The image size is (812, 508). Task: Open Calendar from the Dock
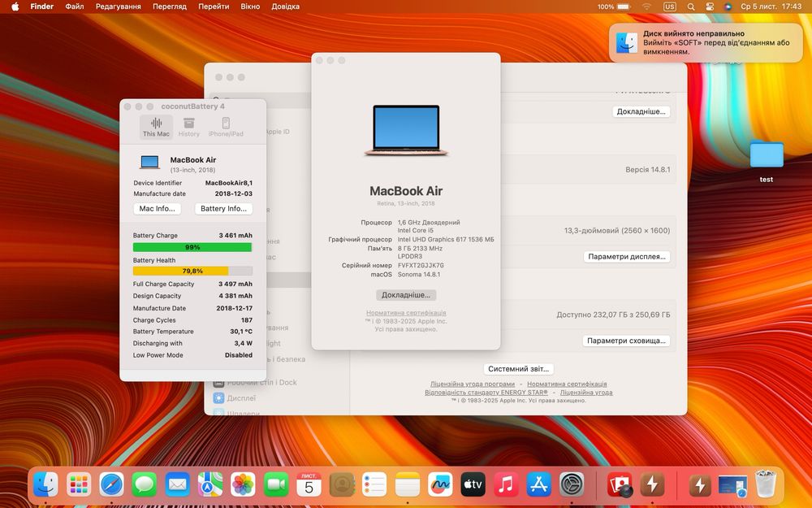tap(309, 485)
